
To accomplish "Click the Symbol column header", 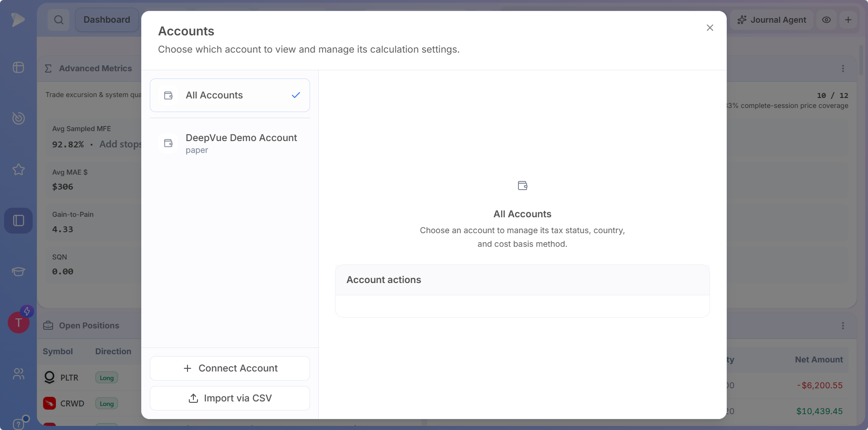I will 58,352.
